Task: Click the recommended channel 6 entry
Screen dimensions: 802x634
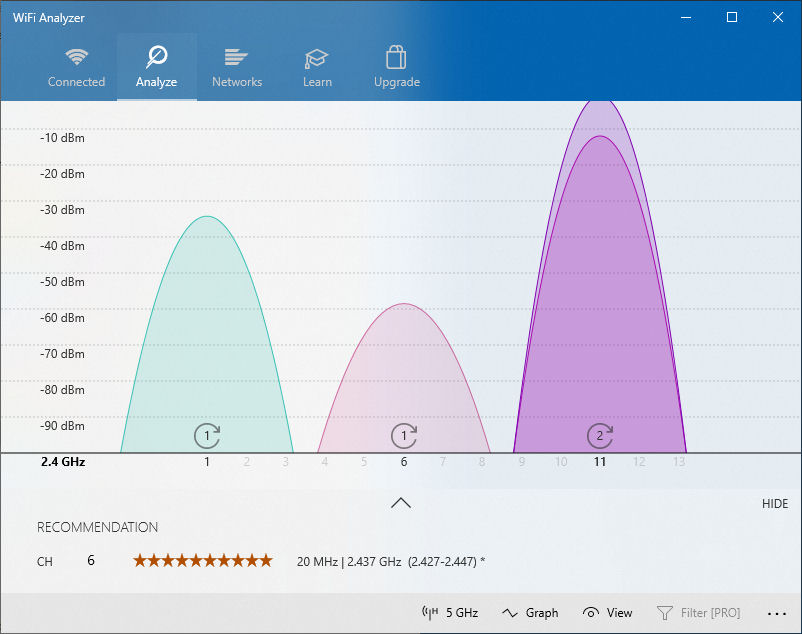Action: tap(90, 560)
